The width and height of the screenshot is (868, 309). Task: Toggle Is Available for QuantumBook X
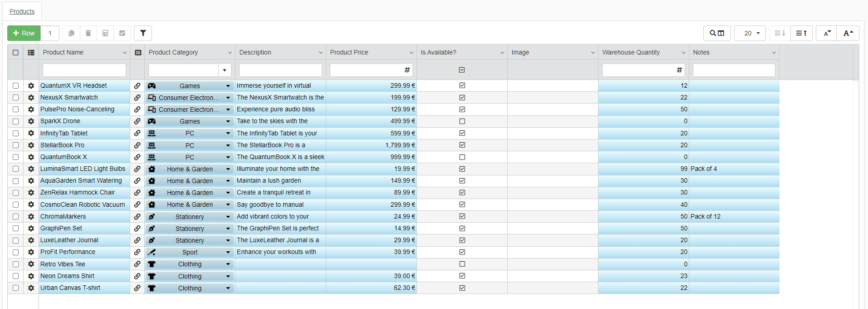(462, 157)
